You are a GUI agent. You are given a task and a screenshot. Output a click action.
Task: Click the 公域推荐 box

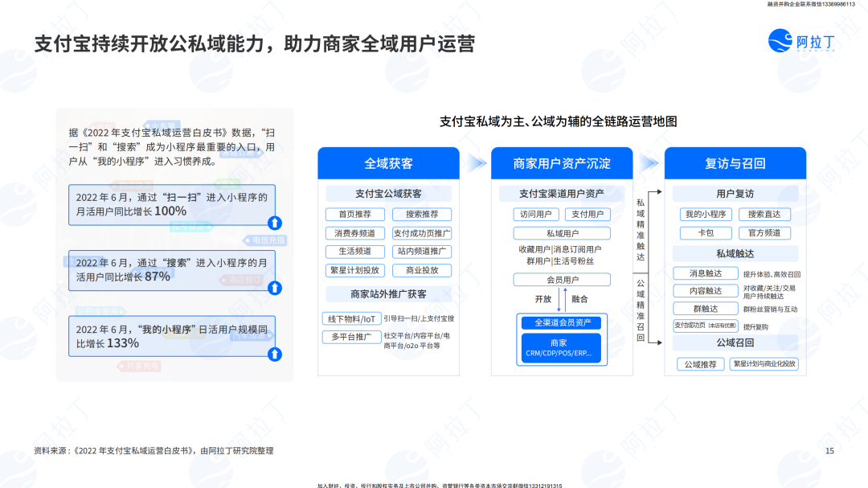(700, 364)
